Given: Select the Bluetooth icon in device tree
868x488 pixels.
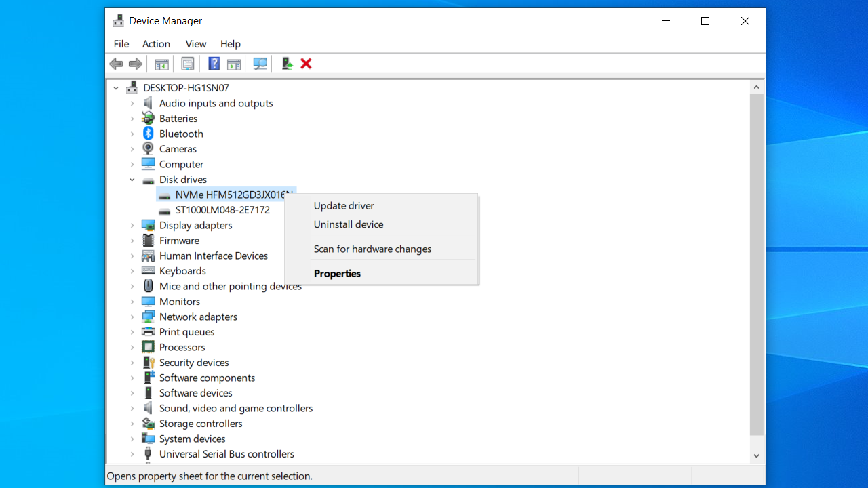Looking at the screenshot, I should pos(149,134).
